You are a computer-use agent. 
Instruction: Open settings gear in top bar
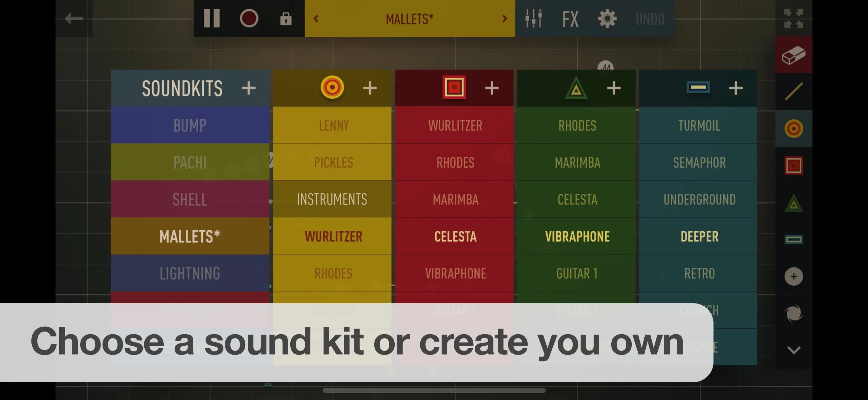[607, 18]
